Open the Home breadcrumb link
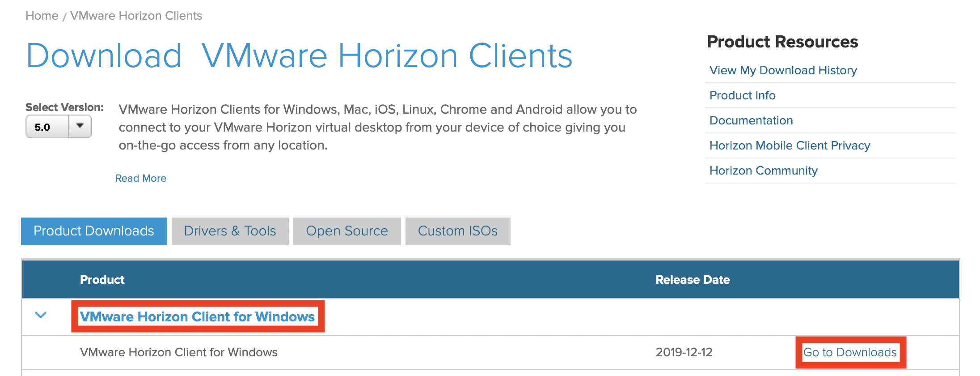980x376 pixels. pos(42,16)
